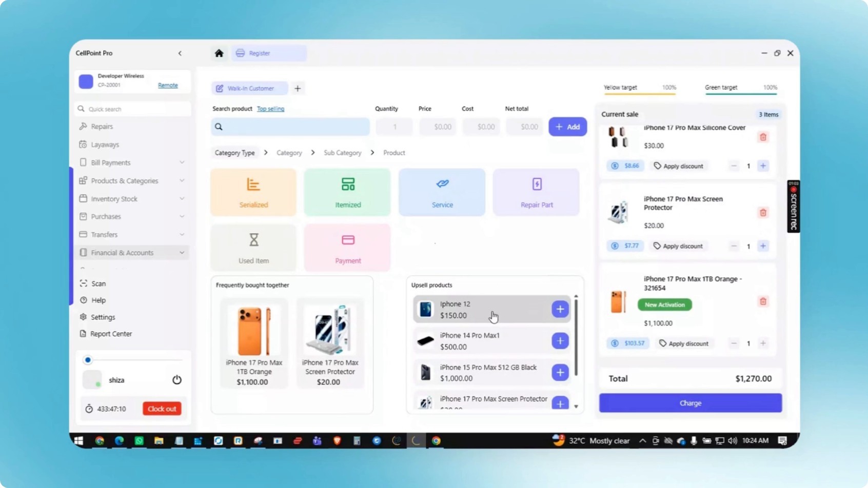Select the Category Type breadcrumb
The height and width of the screenshot is (488, 868).
point(234,153)
